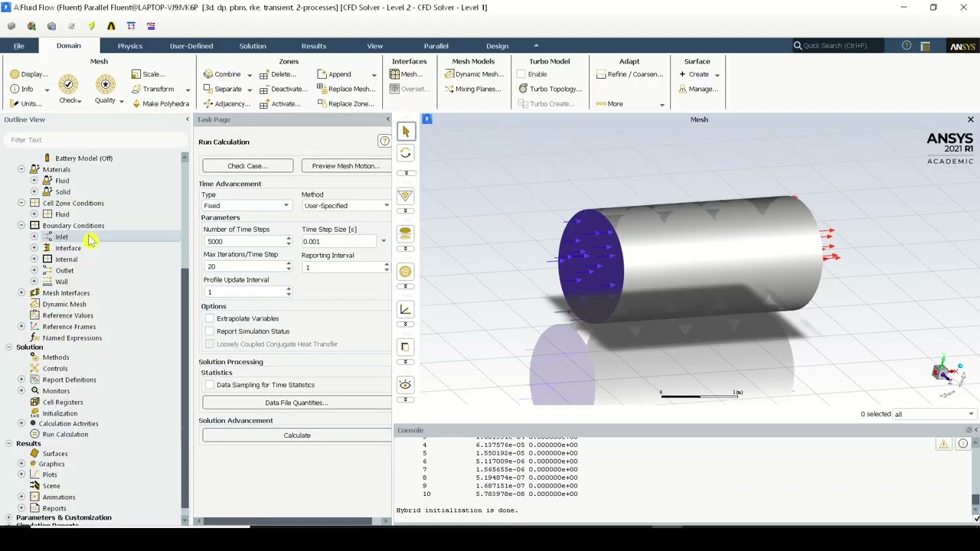Screen dimensions: 980x551
Task: Switch to the Results ribbon tab
Action: (314, 46)
